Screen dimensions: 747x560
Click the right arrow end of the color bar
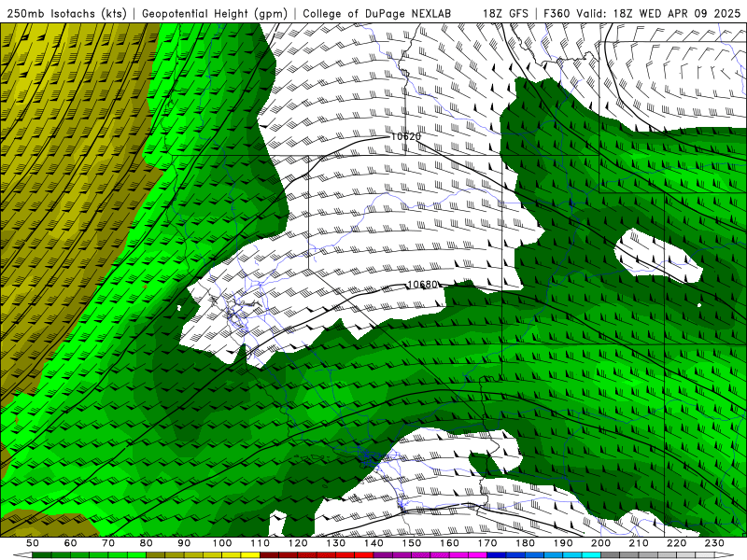coord(725,554)
